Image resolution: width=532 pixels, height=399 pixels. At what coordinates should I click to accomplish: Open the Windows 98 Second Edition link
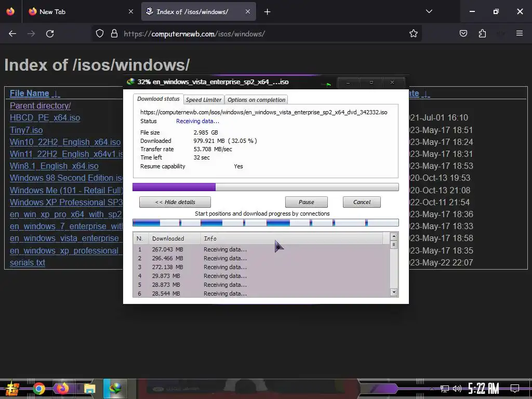click(x=66, y=178)
